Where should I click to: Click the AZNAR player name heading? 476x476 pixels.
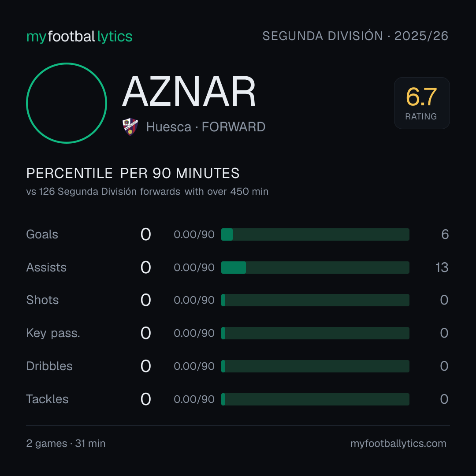tap(189, 91)
